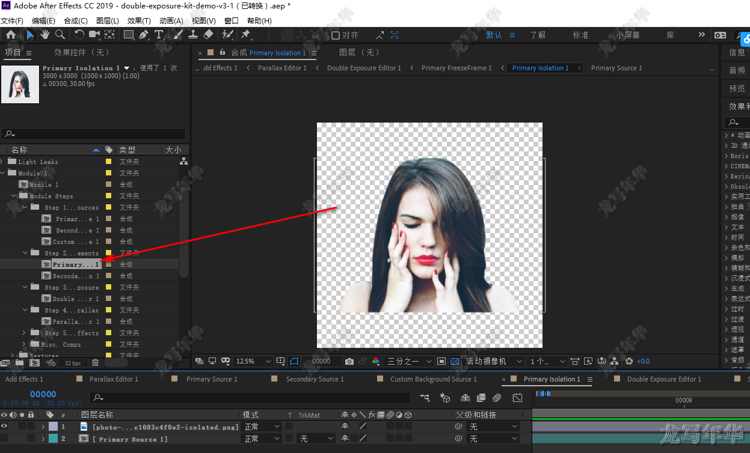Toggle frame blending icon in timeline
Viewport: 750px width, 453px height.
(x=481, y=398)
